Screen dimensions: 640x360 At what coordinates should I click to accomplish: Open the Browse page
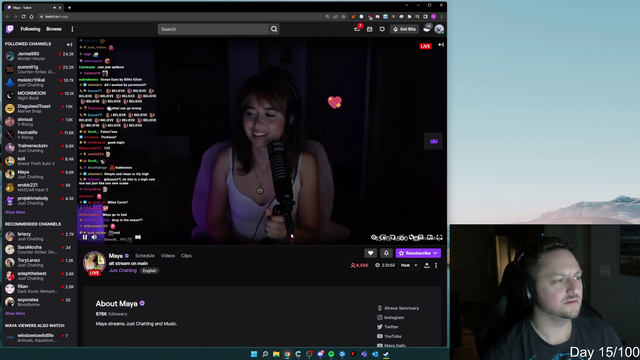[x=54, y=29]
